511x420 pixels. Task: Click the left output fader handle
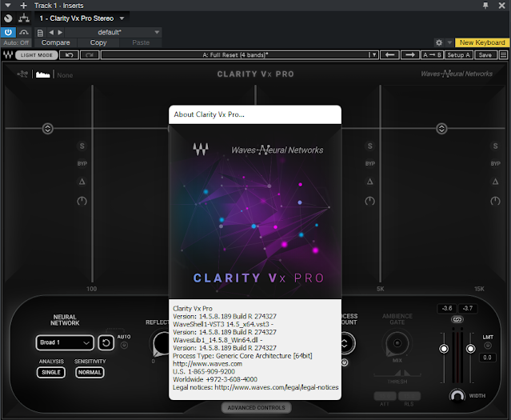pos(444,349)
